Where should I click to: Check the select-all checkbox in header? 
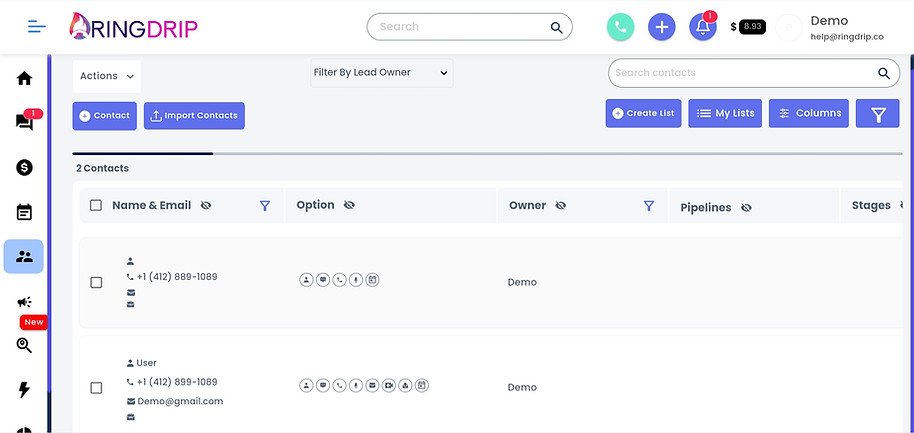click(96, 205)
